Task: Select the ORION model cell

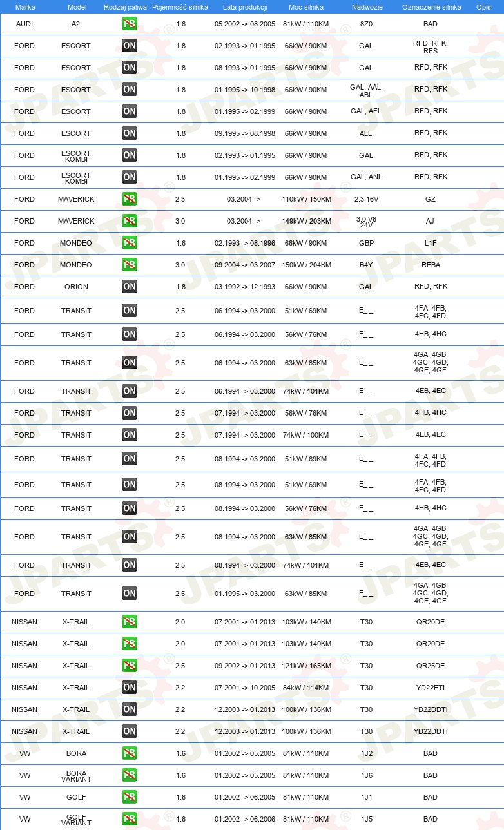Action: click(x=76, y=286)
